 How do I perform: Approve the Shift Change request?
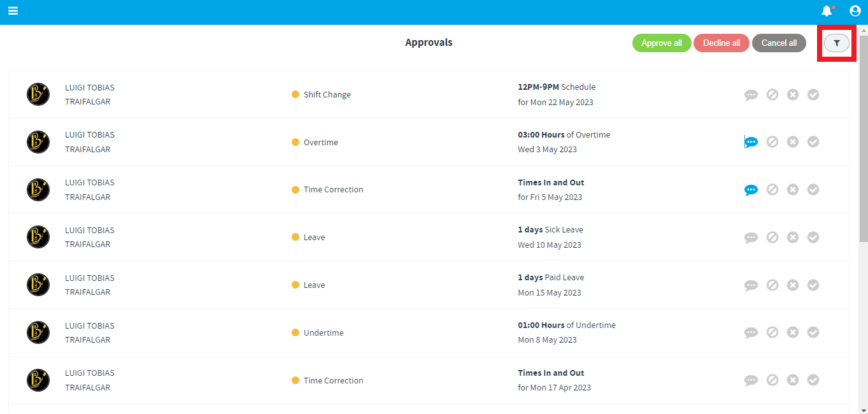813,94
